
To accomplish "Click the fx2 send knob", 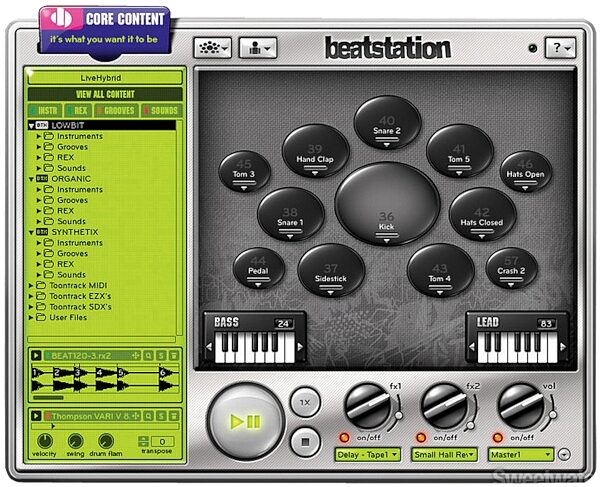I will tap(444, 406).
